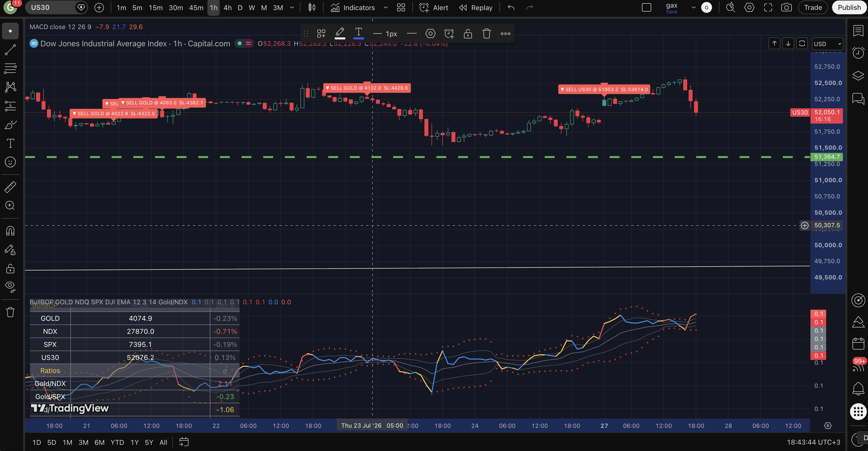Select the cursor dot tool
The image size is (868, 451).
10,31
